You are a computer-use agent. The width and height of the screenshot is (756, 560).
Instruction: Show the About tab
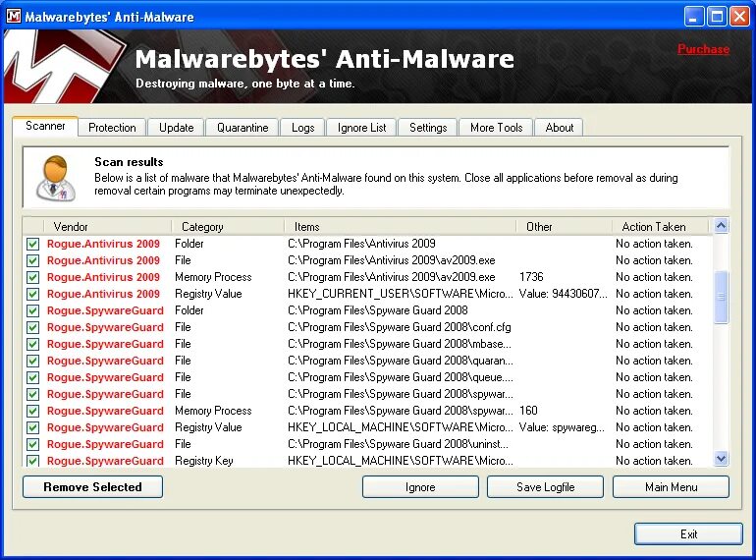(x=560, y=128)
